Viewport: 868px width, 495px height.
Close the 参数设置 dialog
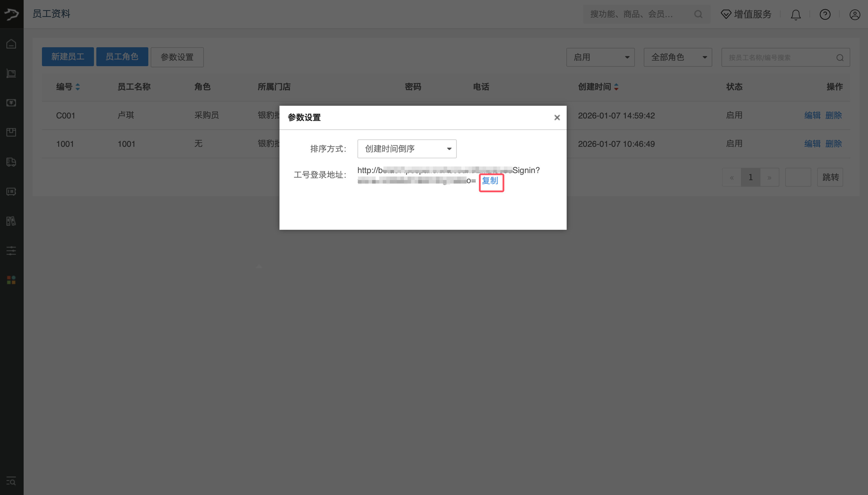[557, 118]
